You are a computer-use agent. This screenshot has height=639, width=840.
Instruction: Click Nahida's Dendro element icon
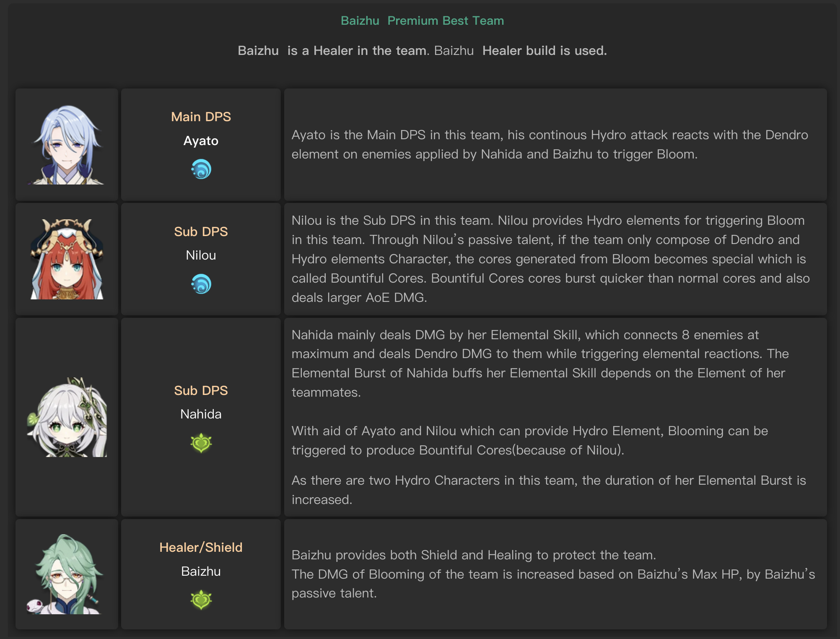(201, 443)
